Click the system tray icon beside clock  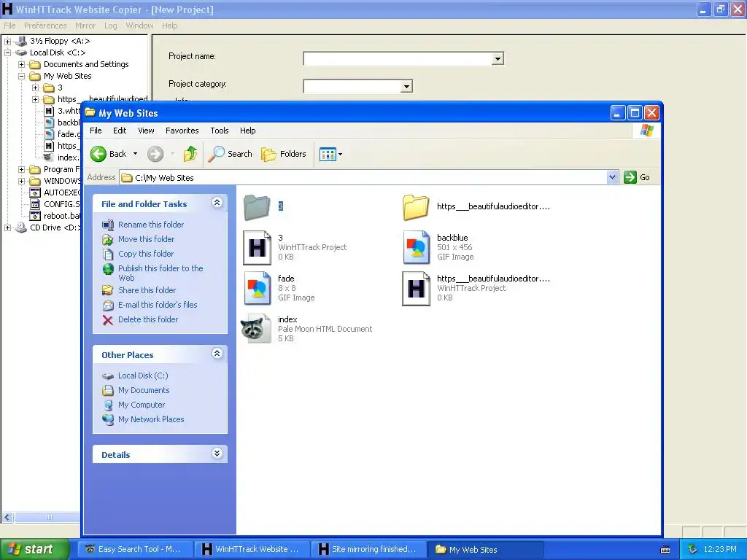pos(693,550)
